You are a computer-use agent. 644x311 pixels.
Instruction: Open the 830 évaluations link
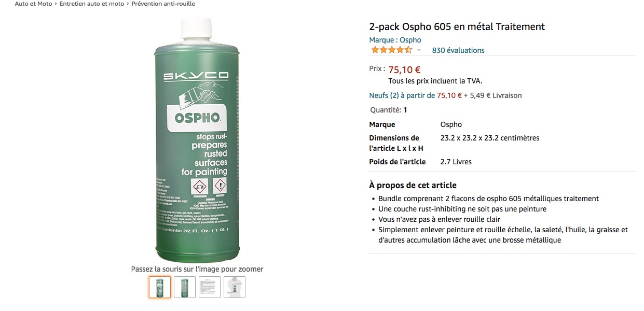point(458,50)
